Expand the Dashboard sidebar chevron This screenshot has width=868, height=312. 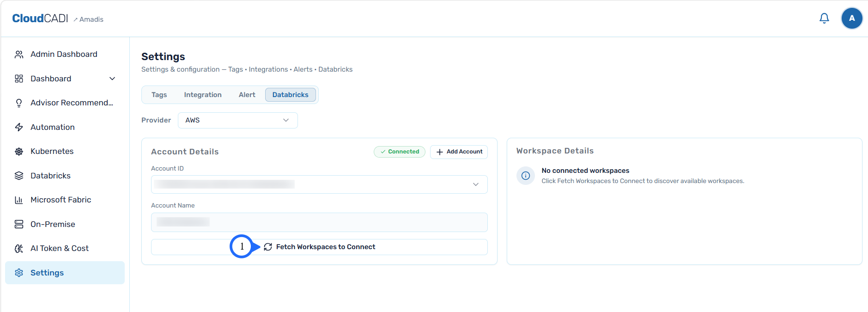(112, 79)
